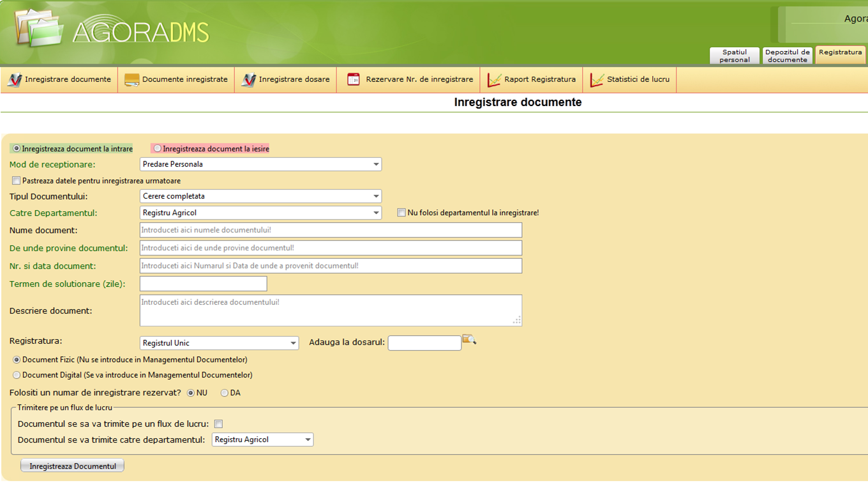Enable Nu folosi departamentul la inregistrare checkbox

pyautogui.click(x=401, y=213)
